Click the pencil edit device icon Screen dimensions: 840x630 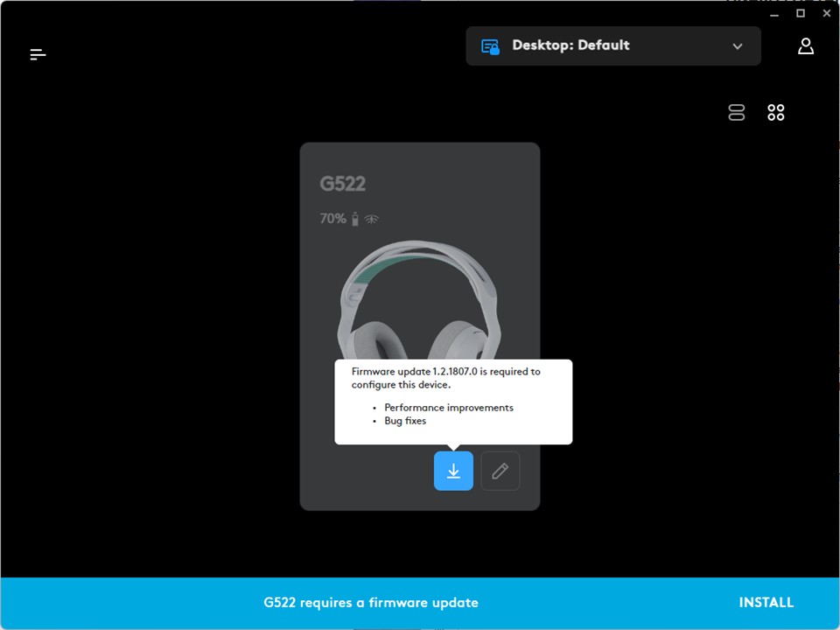point(500,471)
